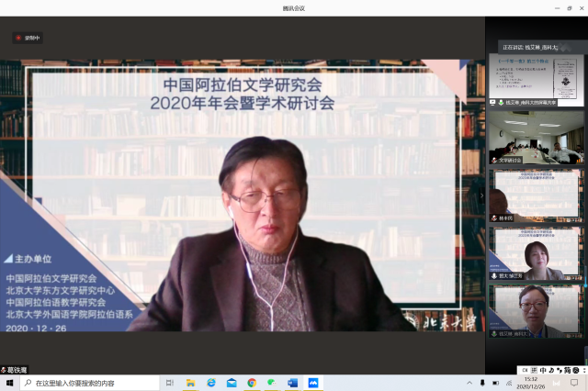This screenshot has height=391, width=588.
Task: Select bottom video thumbnail of man with glasses
Action: 536,309
